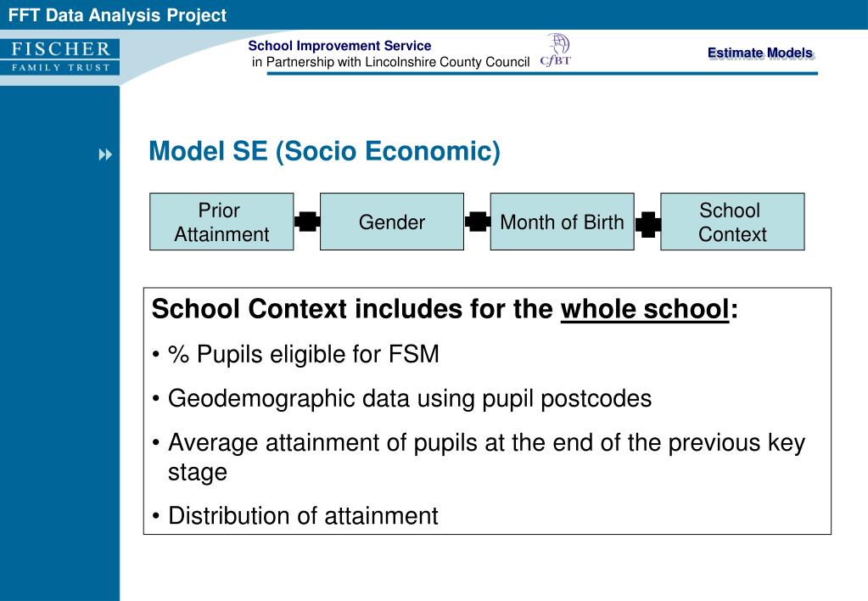Click the underlined 'whole school' text

pos(645,309)
